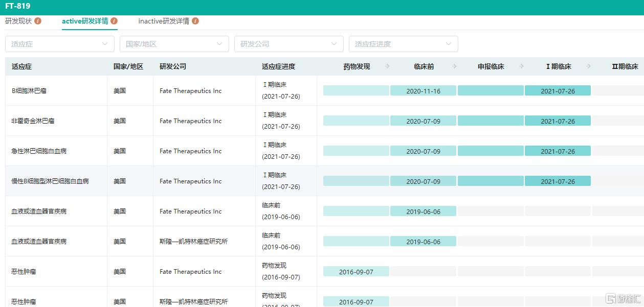The width and height of the screenshot is (644, 307).
Task: Click Ⅱ期临床 column header
Action: (625, 66)
